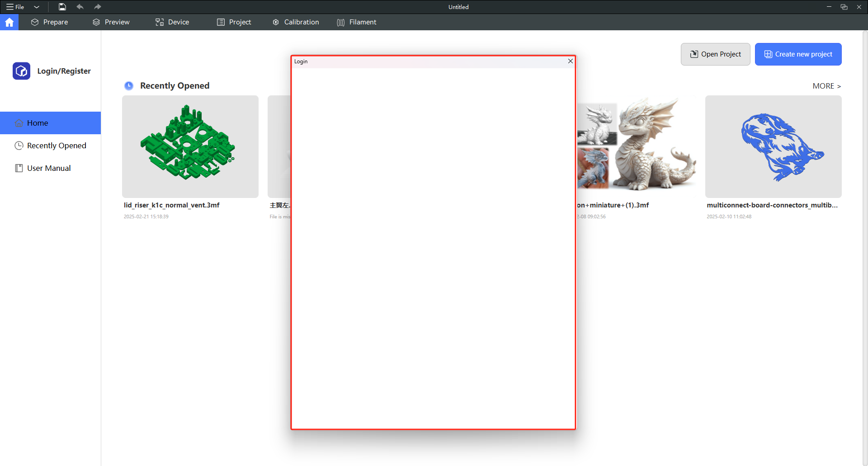
Task: Open the Calibration tools
Action: pos(295,22)
